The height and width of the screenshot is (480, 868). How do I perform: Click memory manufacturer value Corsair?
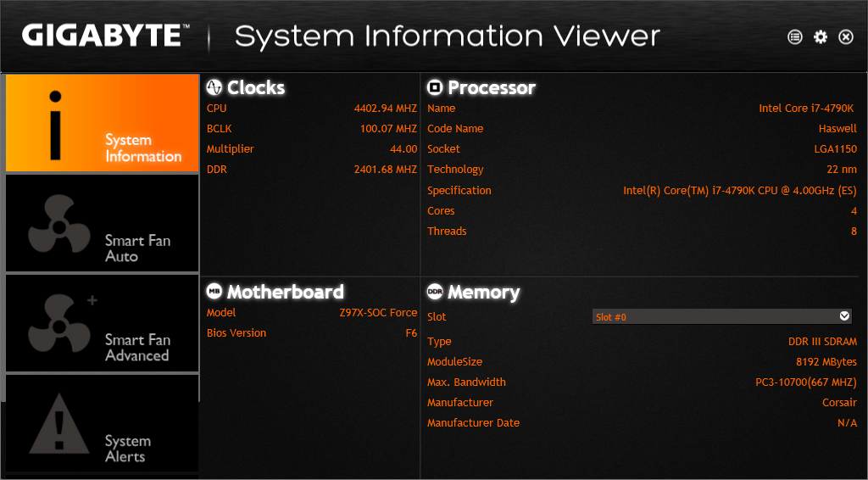point(839,403)
